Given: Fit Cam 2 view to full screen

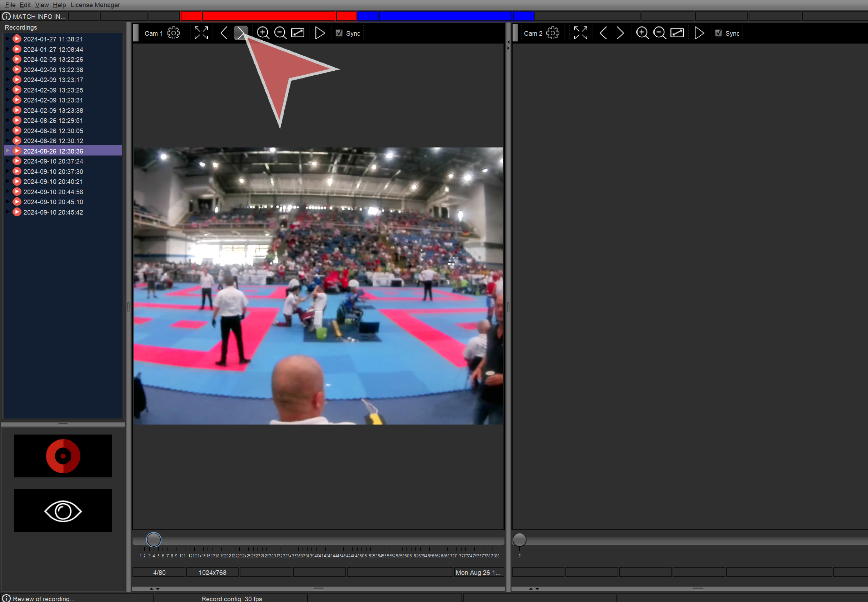Looking at the screenshot, I should point(580,33).
